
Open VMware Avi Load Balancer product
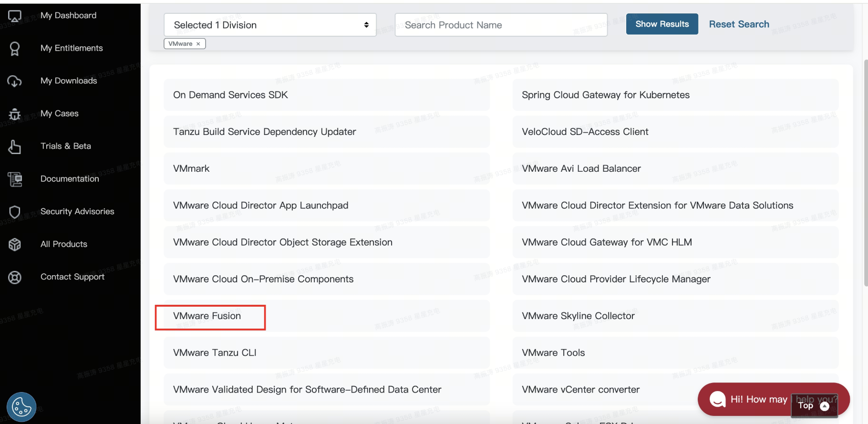click(675, 168)
